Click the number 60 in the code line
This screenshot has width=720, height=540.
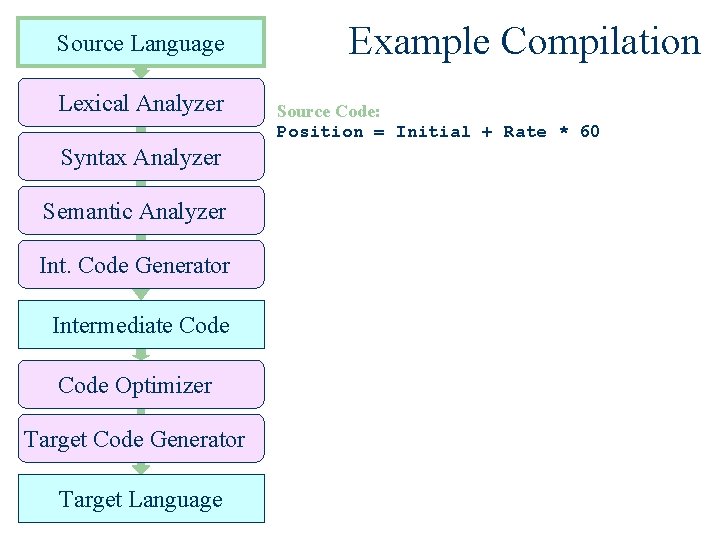tap(590, 132)
